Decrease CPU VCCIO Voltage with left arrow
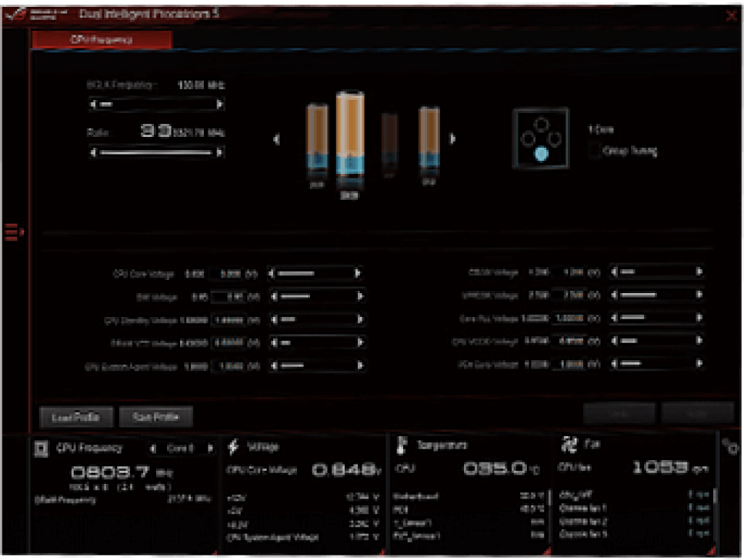Image resolution: width=744 pixels, height=560 pixels. (x=615, y=341)
